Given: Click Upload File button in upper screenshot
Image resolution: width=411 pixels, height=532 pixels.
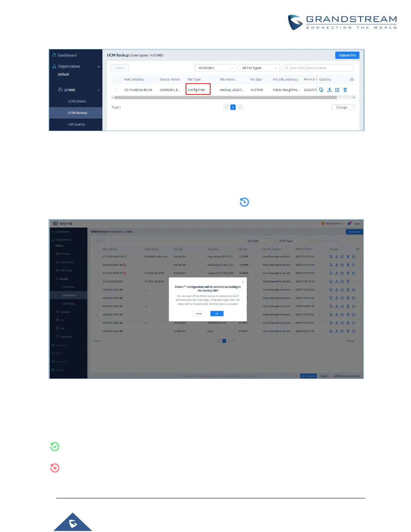Looking at the screenshot, I should (x=347, y=55).
